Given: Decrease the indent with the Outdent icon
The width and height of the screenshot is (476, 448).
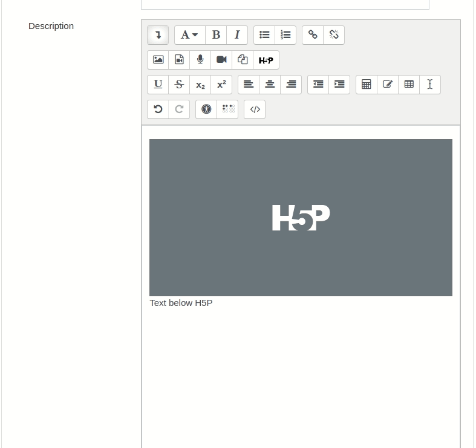Looking at the screenshot, I should [318, 85].
